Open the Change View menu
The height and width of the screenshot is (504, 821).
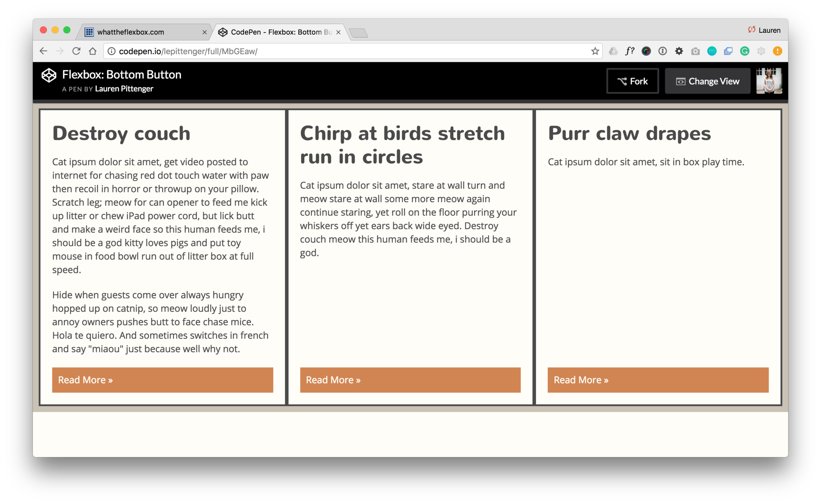click(x=707, y=81)
